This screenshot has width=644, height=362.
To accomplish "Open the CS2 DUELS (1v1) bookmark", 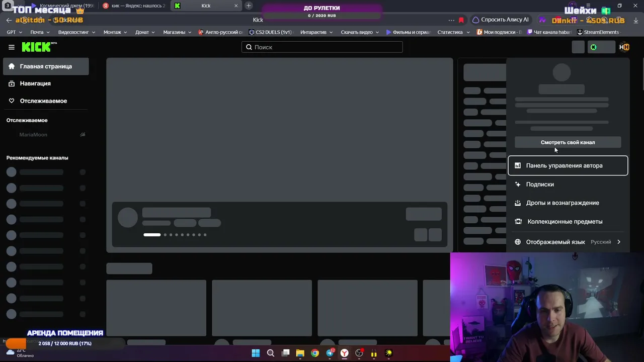I will click(x=271, y=32).
